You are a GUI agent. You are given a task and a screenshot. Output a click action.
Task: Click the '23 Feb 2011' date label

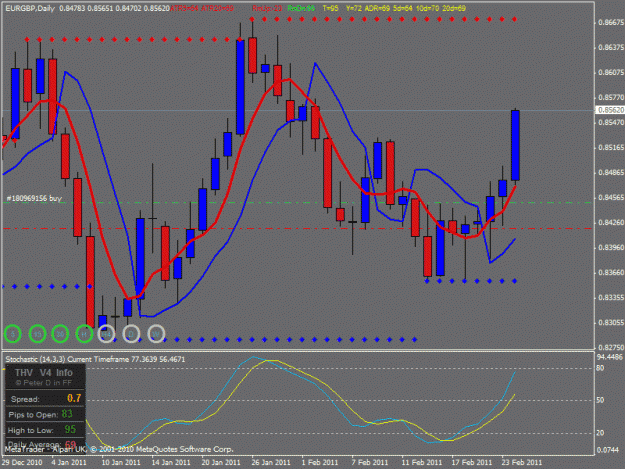pos(522,462)
